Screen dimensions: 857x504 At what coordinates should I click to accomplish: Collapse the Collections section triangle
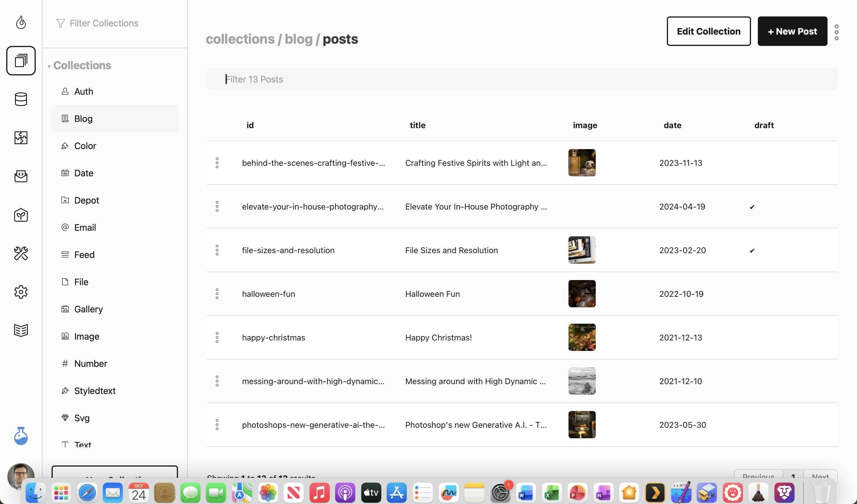49,66
